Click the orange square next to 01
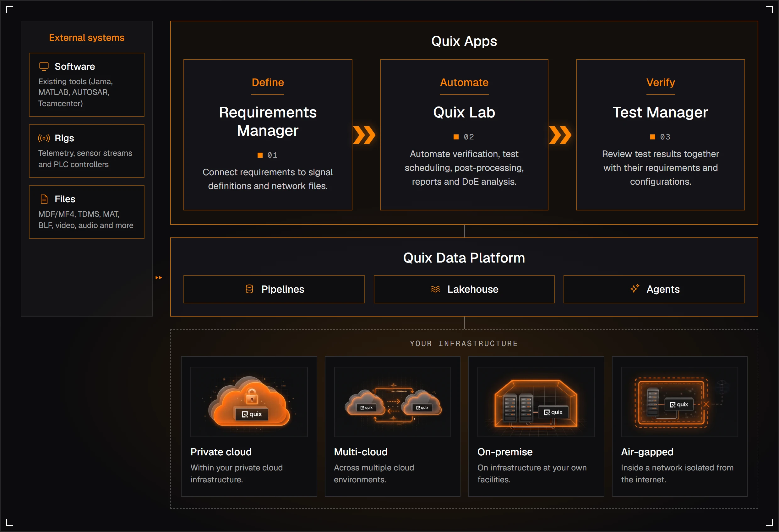The width and height of the screenshot is (779, 532). click(x=260, y=155)
